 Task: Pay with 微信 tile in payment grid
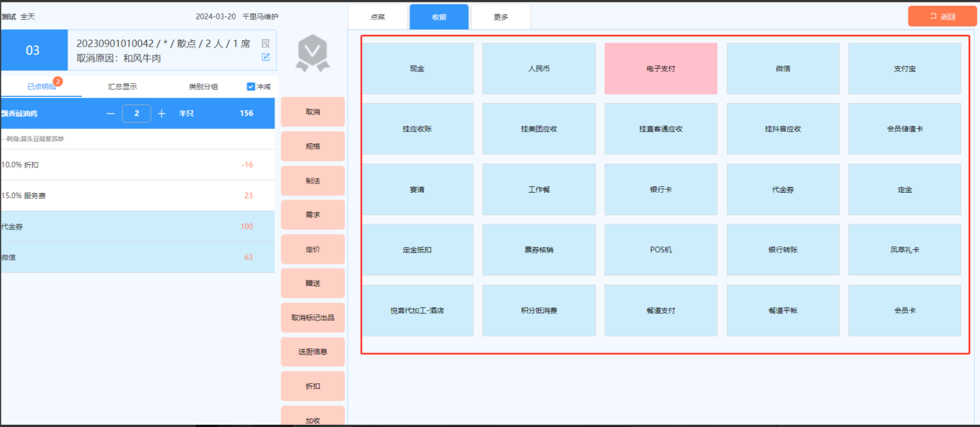782,69
